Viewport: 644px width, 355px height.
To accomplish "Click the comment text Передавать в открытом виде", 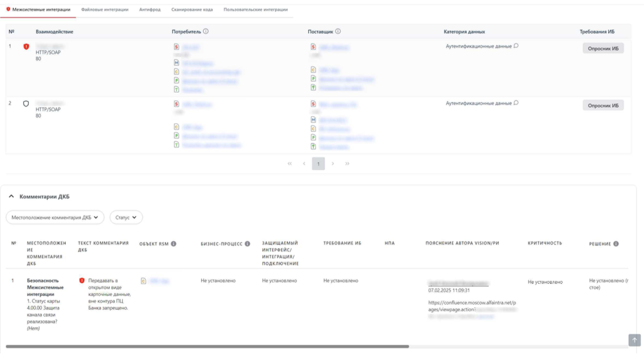I will click(110, 294).
